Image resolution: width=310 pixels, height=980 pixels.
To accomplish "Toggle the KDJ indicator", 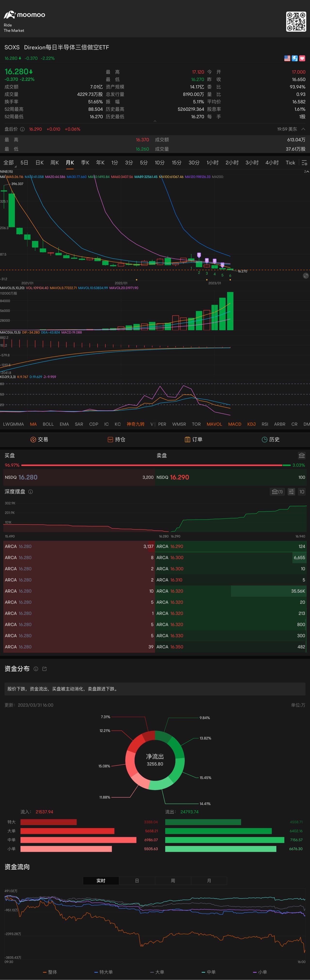I will point(251,424).
